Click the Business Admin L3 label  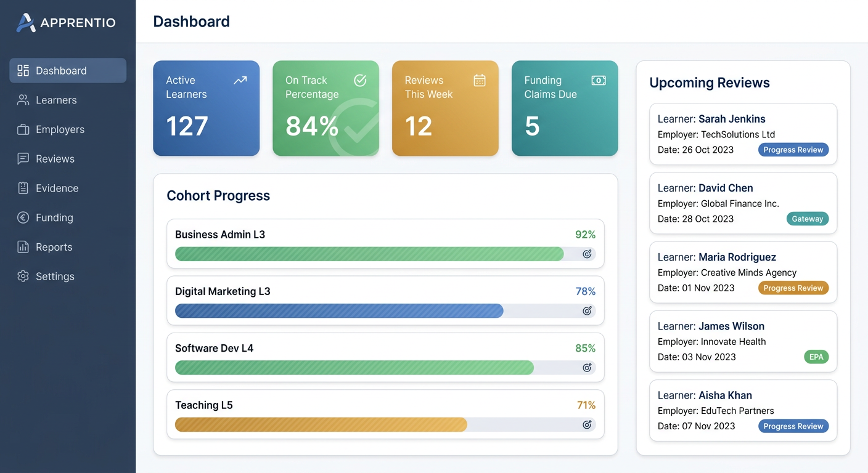click(x=220, y=235)
